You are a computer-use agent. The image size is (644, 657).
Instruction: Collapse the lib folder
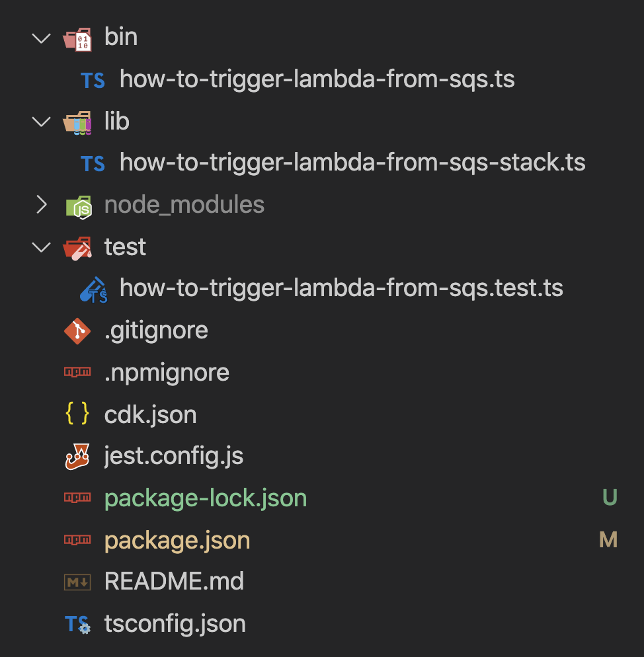pyautogui.click(x=41, y=122)
